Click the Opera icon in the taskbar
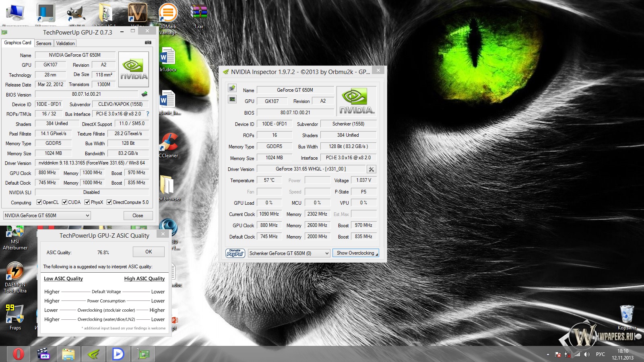Image resolution: width=644 pixels, height=362 pixels. pos(18,354)
